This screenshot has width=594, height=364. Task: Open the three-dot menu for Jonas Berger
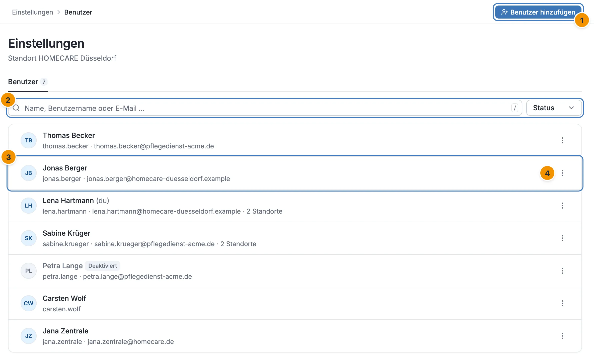(562, 173)
